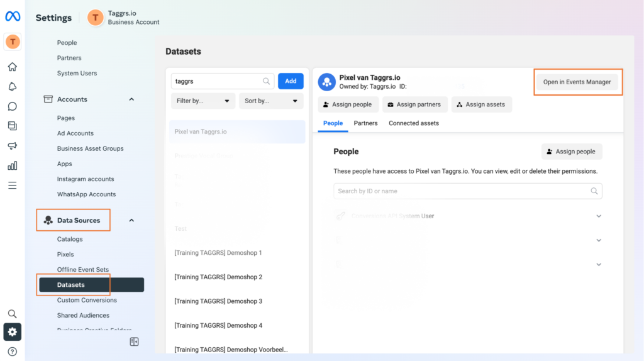Click the Search by ID or name field

pyautogui.click(x=468, y=191)
